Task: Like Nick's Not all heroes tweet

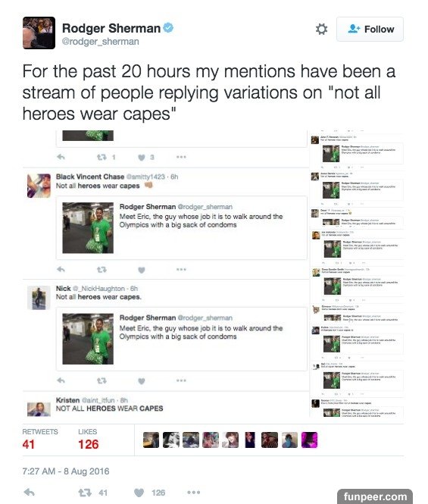Action: 142,381
